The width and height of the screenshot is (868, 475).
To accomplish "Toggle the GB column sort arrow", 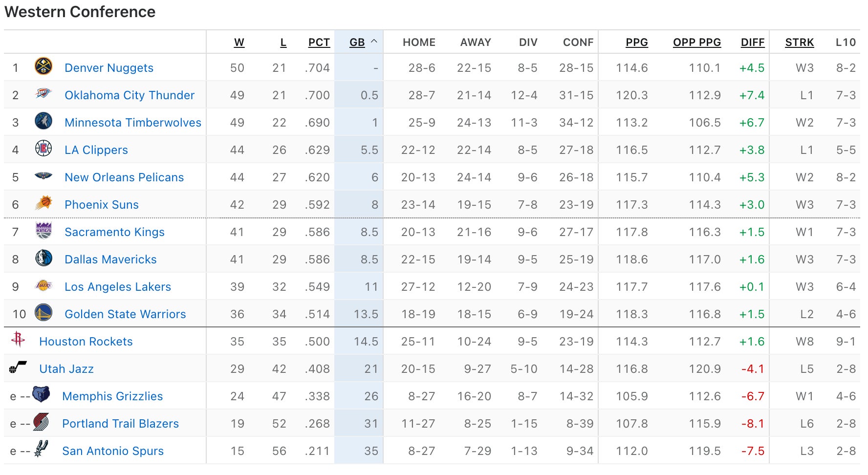I will point(374,42).
